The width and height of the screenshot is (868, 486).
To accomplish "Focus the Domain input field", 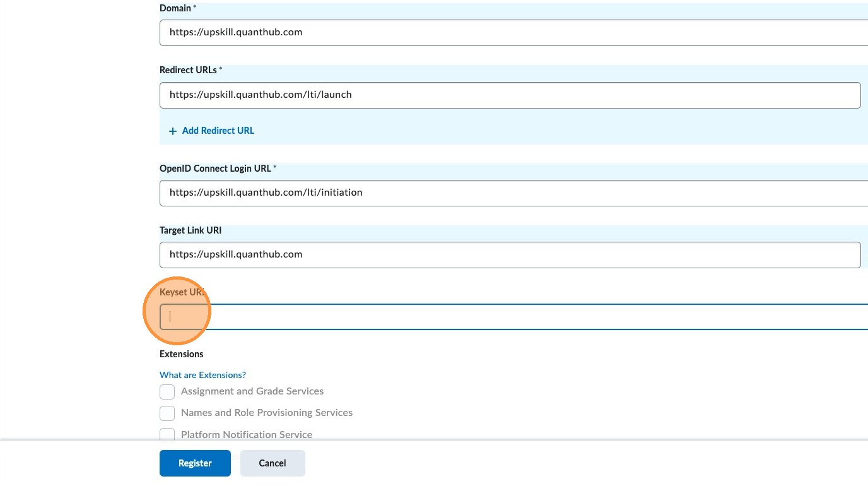I will coord(511,33).
